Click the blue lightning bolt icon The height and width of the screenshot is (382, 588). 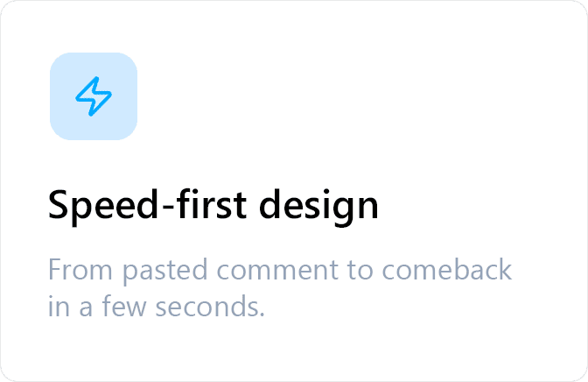[x=94, y=96]
